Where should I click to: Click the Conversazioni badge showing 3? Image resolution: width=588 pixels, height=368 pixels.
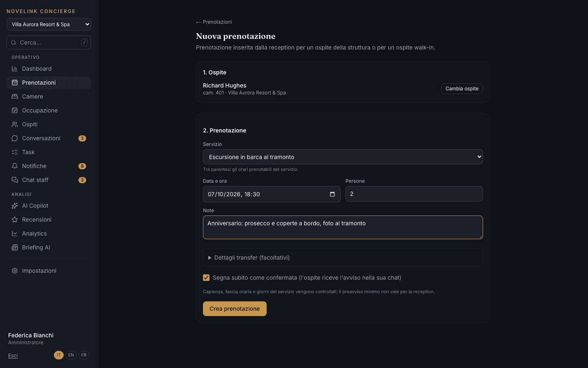tap(82, 138)
